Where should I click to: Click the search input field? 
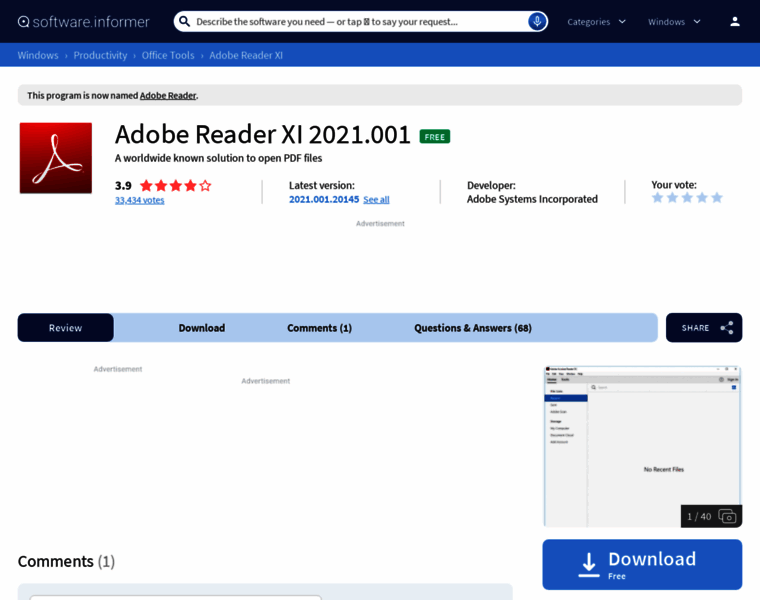click(x=358, y=21)
